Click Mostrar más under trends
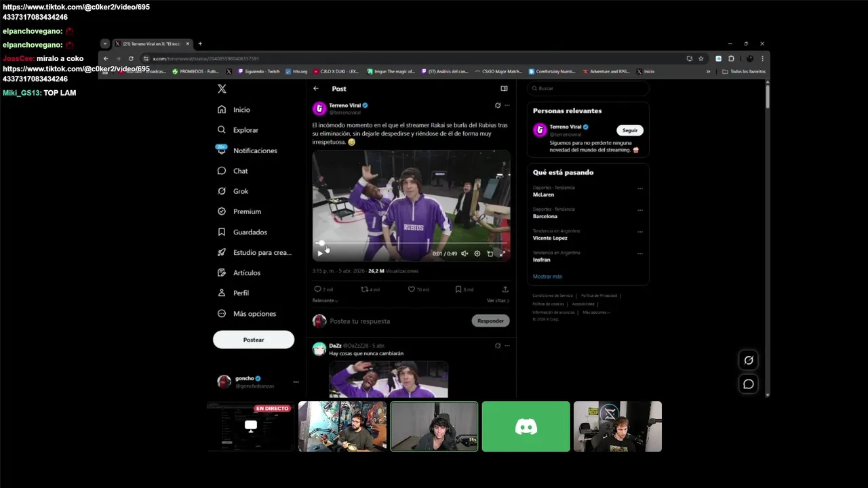The height and width of the screenshot is (488, 868). (547, 277)
